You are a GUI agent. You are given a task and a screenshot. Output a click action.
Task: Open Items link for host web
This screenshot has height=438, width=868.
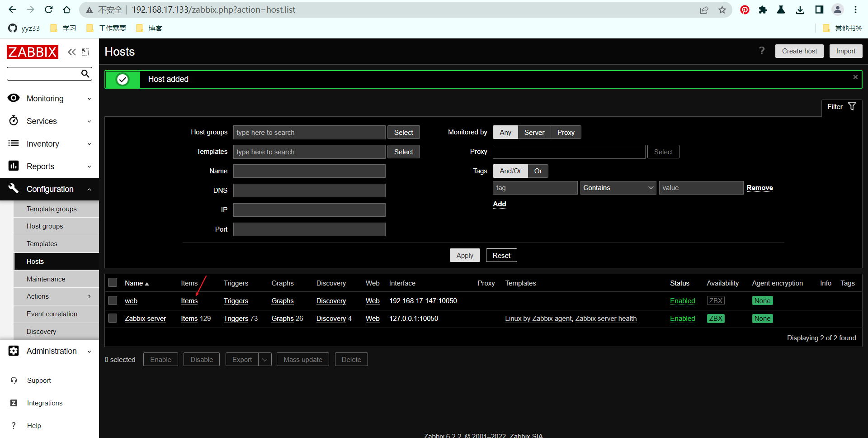pos(189,300)
